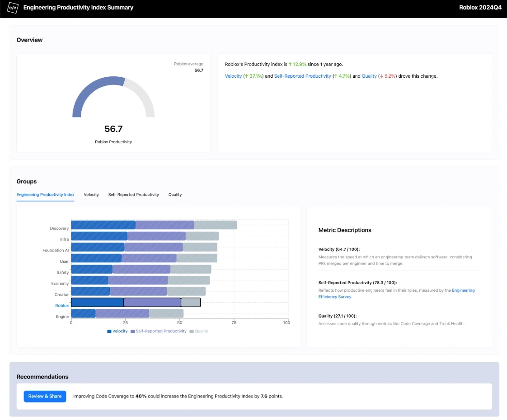The height and width of the screenshot is (420, 507).
Task: Select the Self-Reported Productivity tab
Action: tap(134, 195)
